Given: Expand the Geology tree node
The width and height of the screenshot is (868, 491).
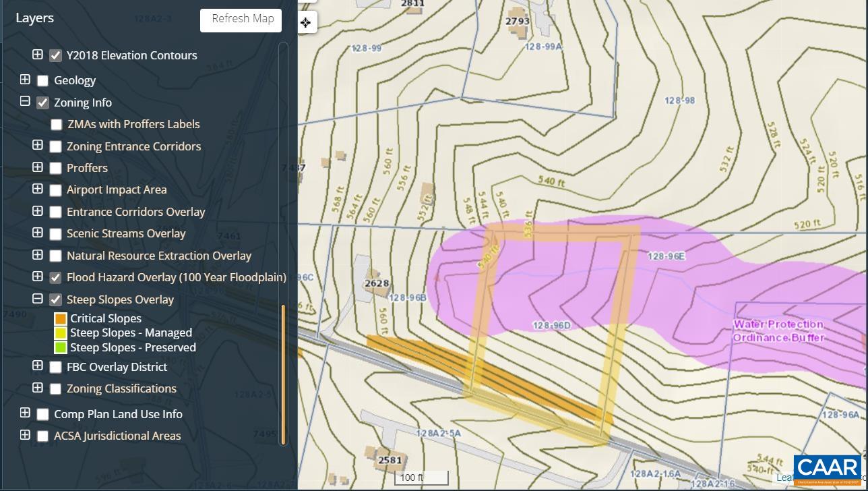Looking at the screenshot, I should [25, 80].
